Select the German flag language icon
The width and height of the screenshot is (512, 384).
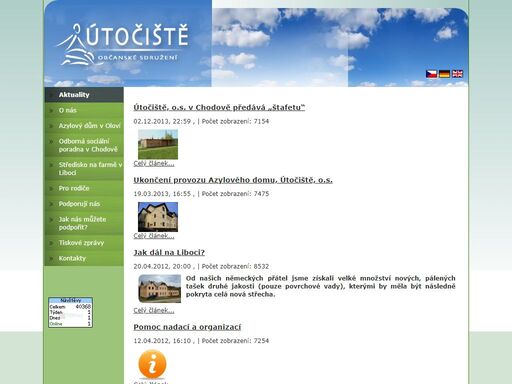(444, 74)
